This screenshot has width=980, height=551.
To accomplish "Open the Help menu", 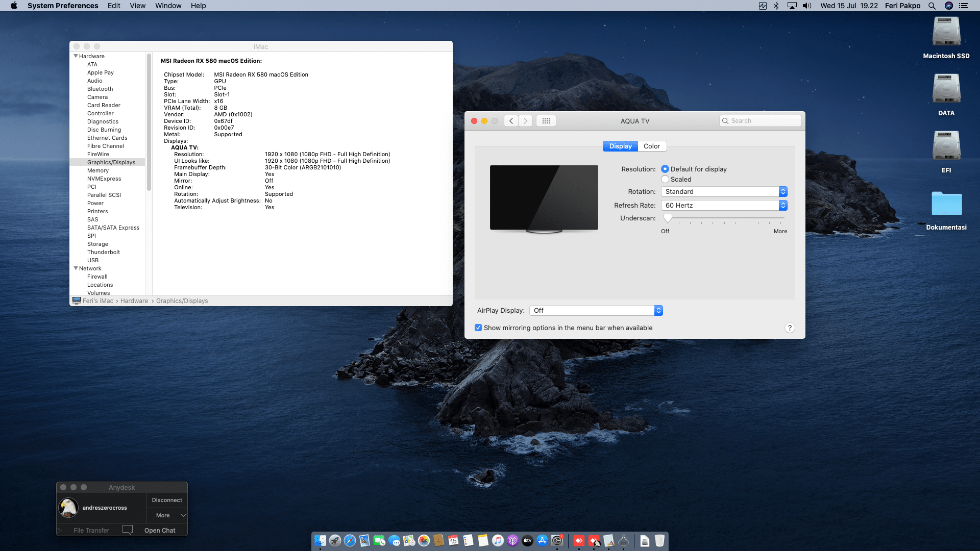I will click(x=198, y=6).
